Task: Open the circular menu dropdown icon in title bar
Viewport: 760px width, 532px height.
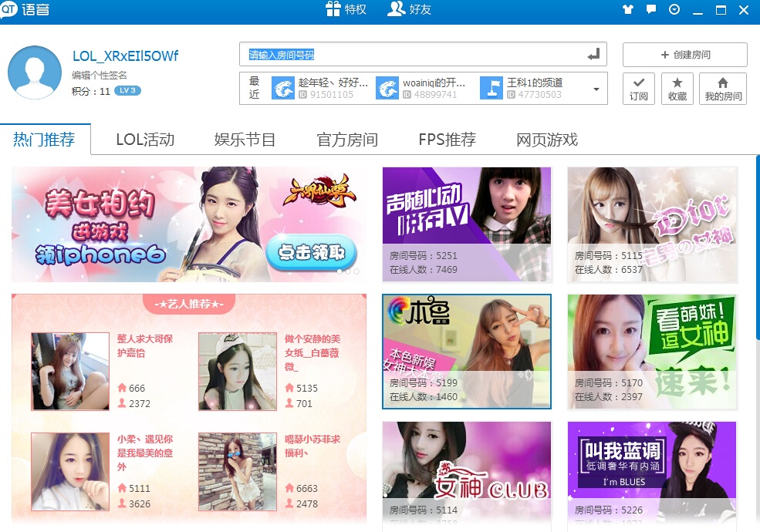Action: (674, 9)
